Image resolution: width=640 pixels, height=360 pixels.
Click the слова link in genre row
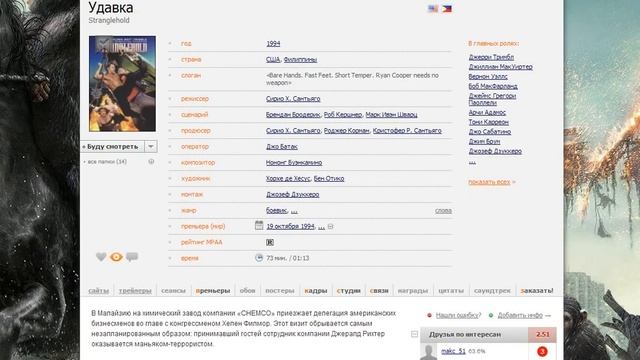click(443, 211)
